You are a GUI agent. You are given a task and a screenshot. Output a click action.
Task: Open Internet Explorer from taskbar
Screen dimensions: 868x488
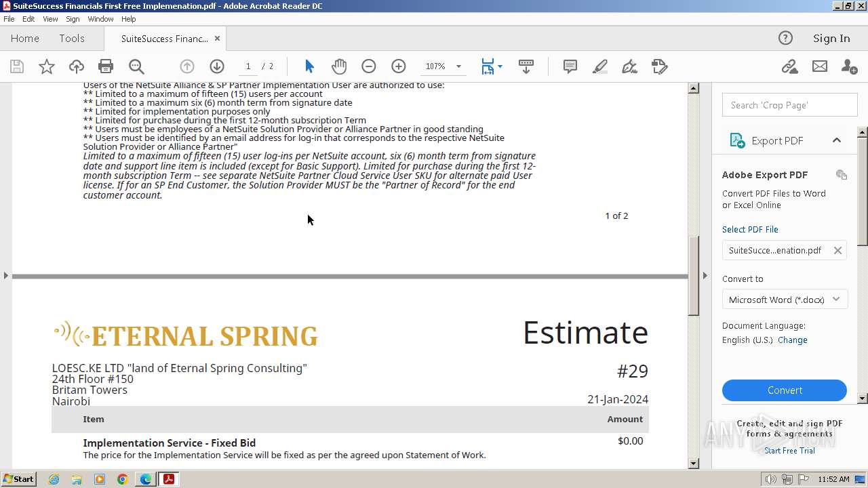pyautogui.click(x=54, y=479)
